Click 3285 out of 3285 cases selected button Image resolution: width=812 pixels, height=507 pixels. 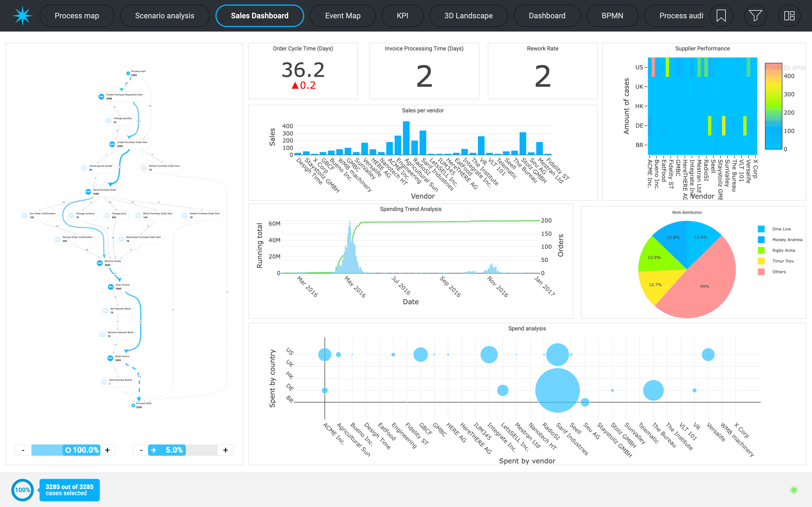[x=69, y=490]
